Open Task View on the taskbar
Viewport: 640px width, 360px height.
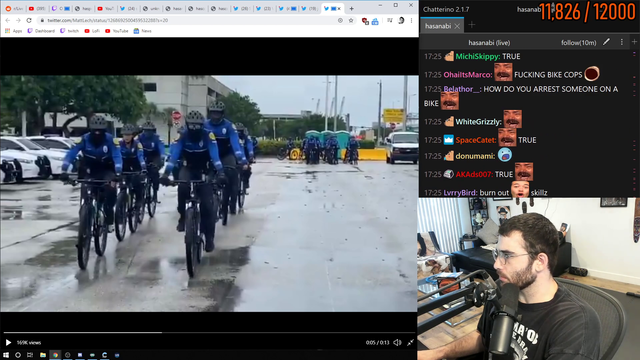[30, 355]
